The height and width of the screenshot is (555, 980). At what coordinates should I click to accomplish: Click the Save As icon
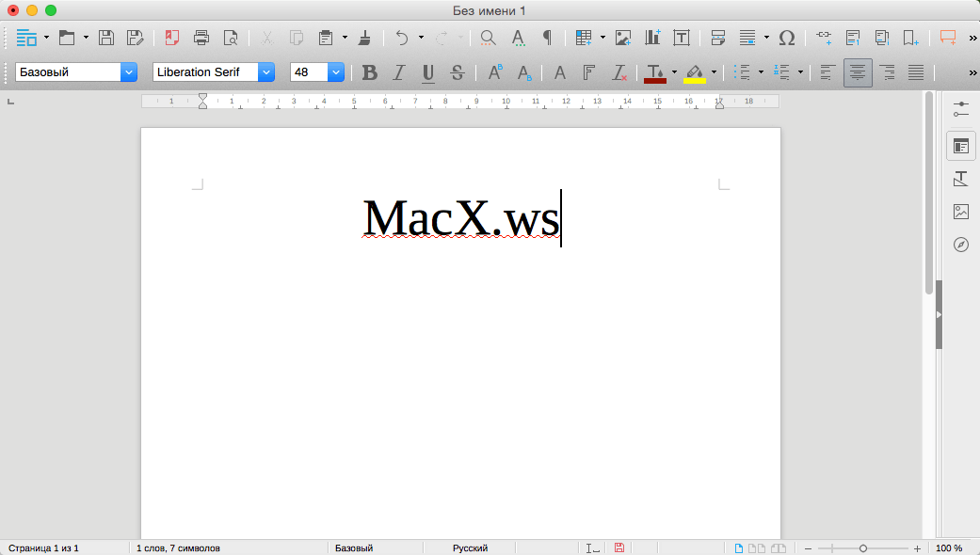coord(135,38)
